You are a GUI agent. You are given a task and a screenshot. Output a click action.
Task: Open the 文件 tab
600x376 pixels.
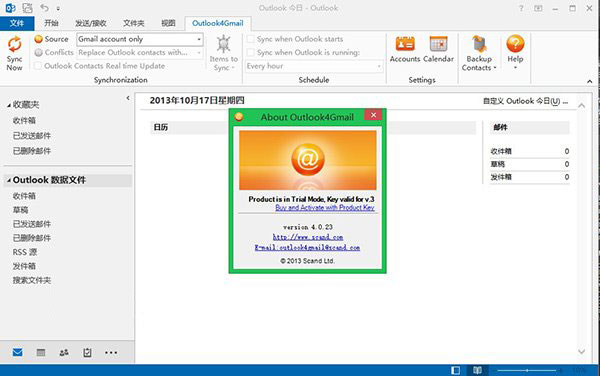pyautogui.click(x=17, y=23)
